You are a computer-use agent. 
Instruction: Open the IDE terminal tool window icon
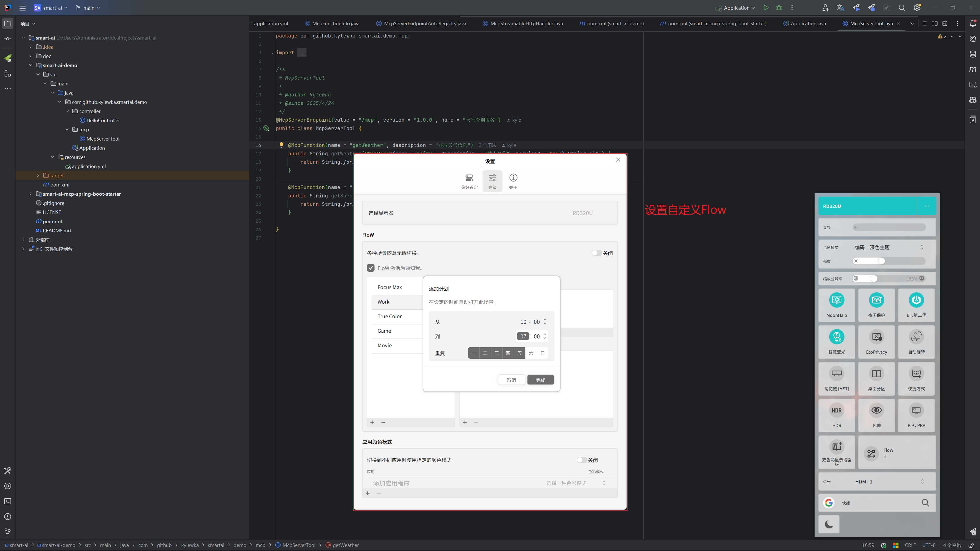point(8,501)
